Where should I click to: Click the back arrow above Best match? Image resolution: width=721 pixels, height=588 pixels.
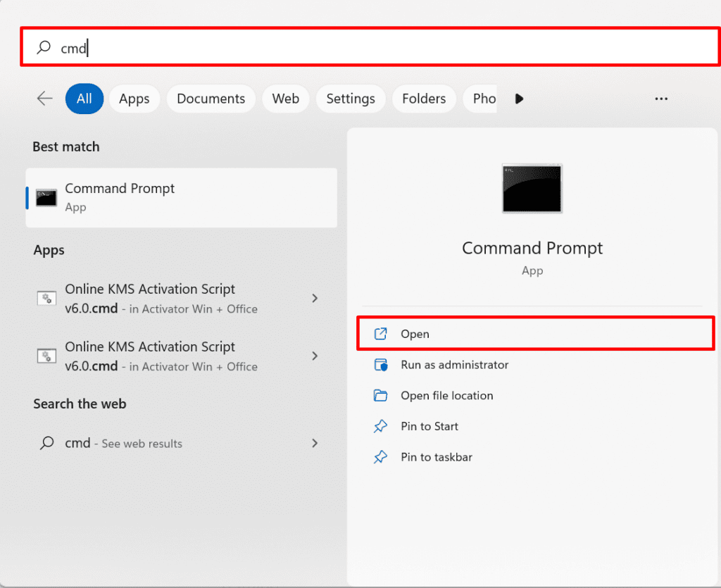point(44,99)
